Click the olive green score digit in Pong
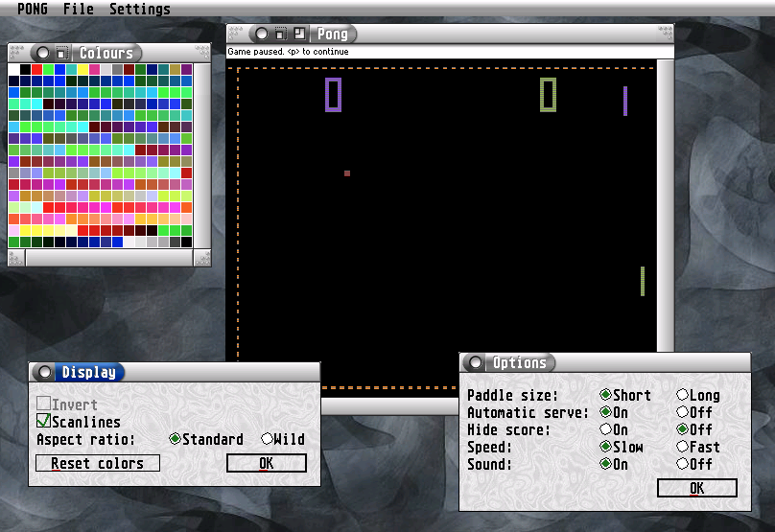Image resolution: width=775 pixels, height=532 pixels. (548, 95)
